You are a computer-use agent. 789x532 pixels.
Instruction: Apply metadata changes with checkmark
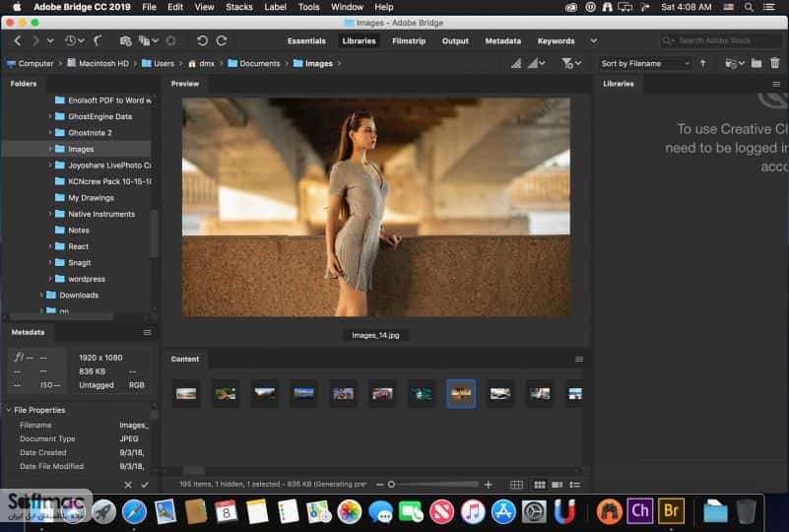coord(145,485)
